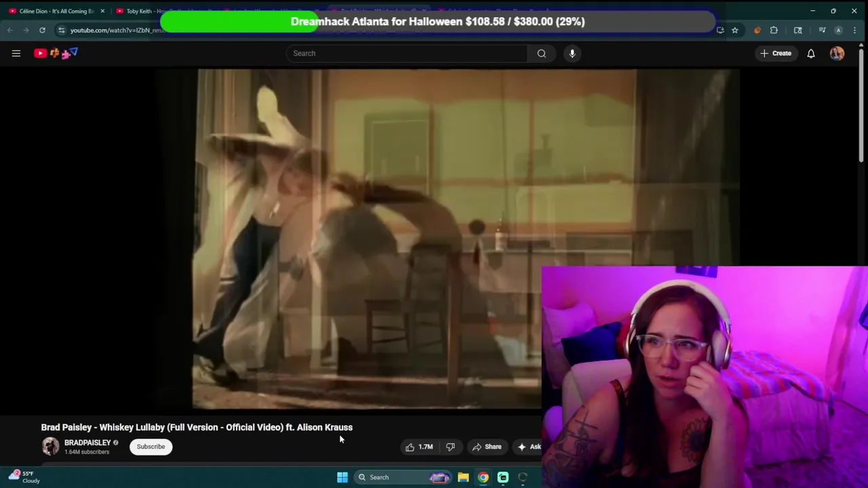Click the magnifier search button
Viewport: 868px width, 488px height.
click(541, 54)
